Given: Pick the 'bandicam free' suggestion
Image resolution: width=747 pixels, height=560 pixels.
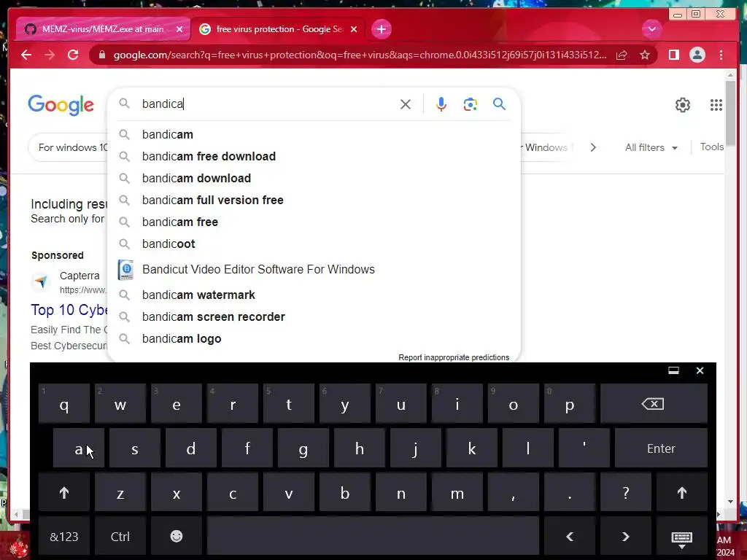Looking at the screenshot, I should pyautogui.click(x=314, y=222).
